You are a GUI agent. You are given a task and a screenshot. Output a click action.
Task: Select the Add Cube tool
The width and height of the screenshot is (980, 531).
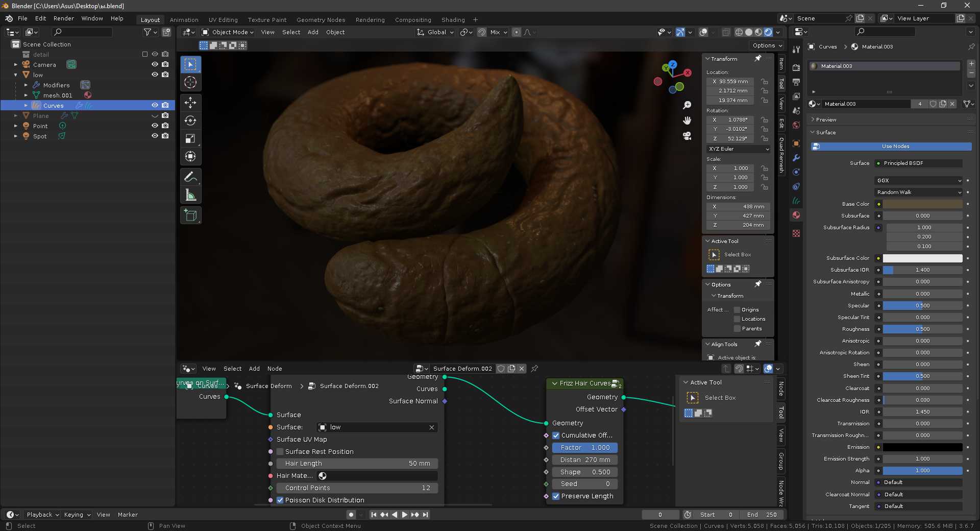point(190,215)
